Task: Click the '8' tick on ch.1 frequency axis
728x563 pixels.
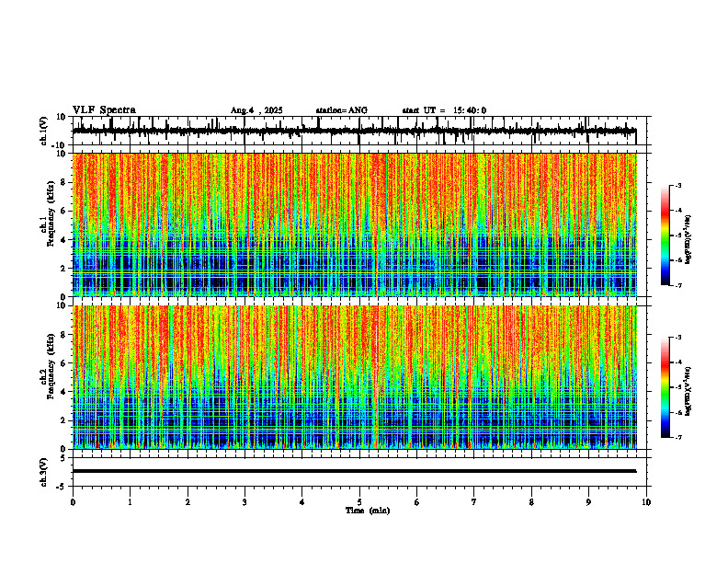Action: 64,182
